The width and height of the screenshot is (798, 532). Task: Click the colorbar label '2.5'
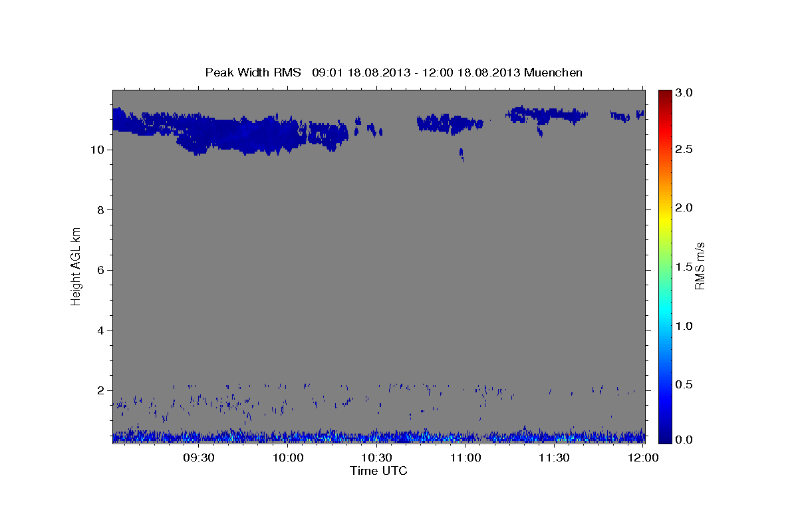coord(684,150)
